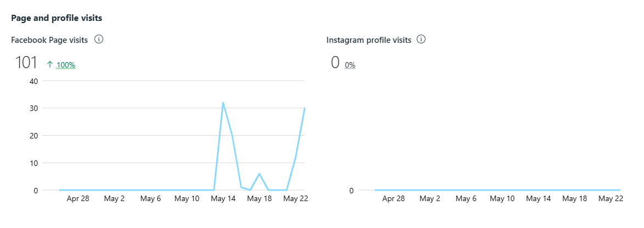The image size is (644, 228).
Task: Click the 101 Facebook visits total
Action: [x=26, y=63]
